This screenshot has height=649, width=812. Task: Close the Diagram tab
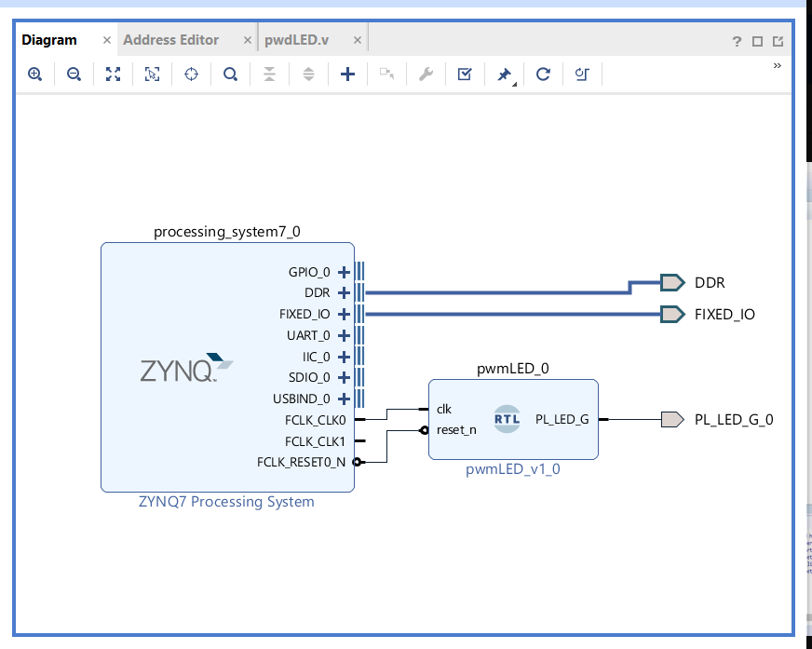pos(107,40)
